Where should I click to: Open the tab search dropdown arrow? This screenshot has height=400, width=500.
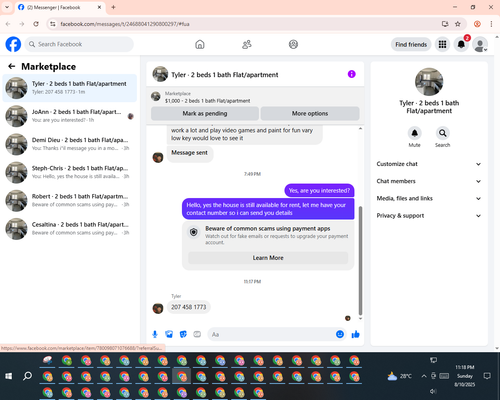pyautogui.click(x=7, y=7)
